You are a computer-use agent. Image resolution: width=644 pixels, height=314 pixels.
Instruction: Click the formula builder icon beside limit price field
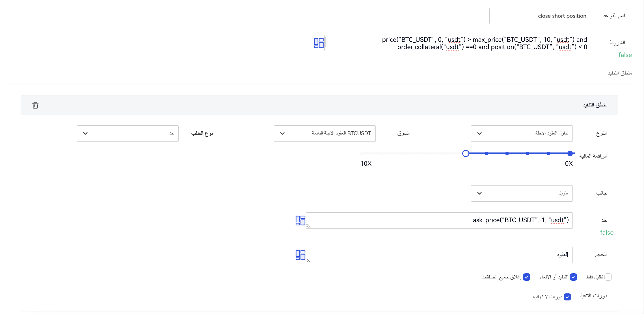300,221
